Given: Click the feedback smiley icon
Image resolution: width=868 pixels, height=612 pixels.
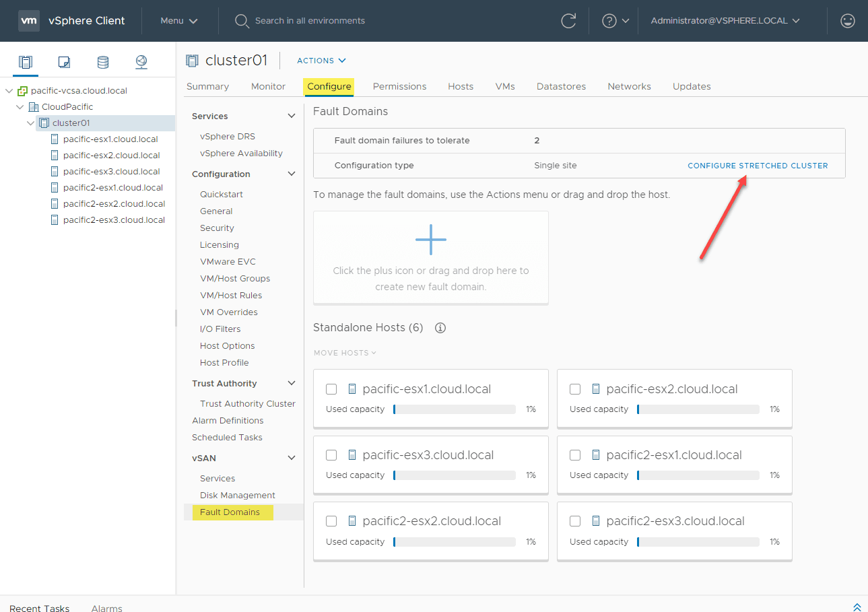Looking at the screenshot, I should [847, 21].
